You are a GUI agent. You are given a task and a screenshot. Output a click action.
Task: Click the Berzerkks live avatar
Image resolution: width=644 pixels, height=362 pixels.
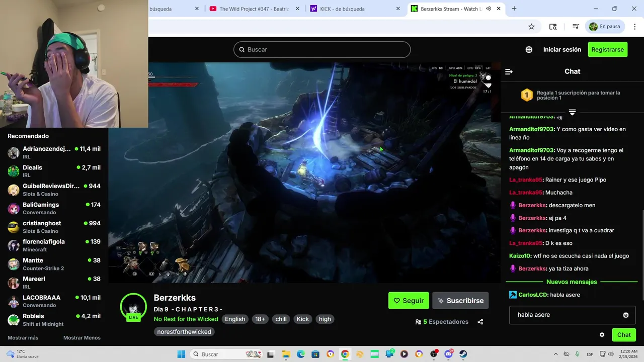pos(133,307)
